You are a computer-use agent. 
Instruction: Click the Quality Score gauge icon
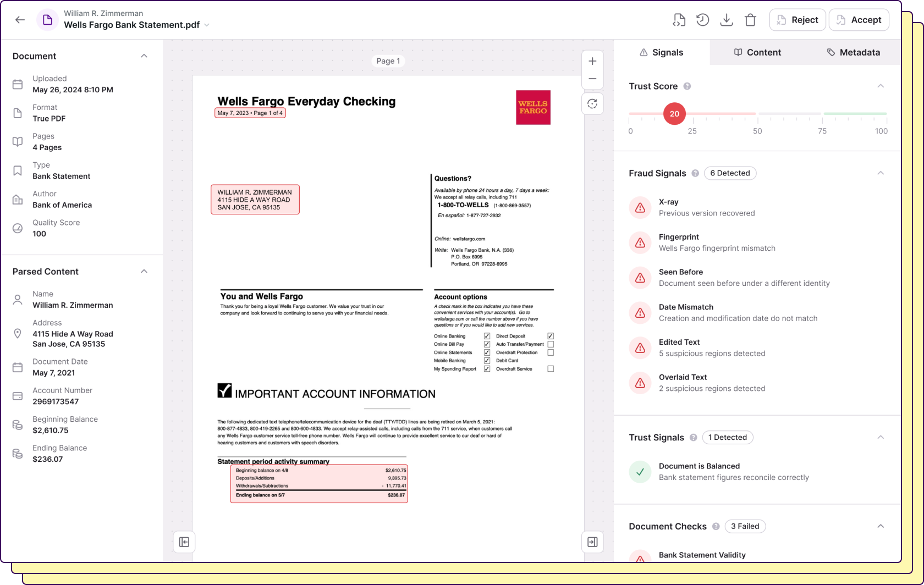tap(18, 228)
